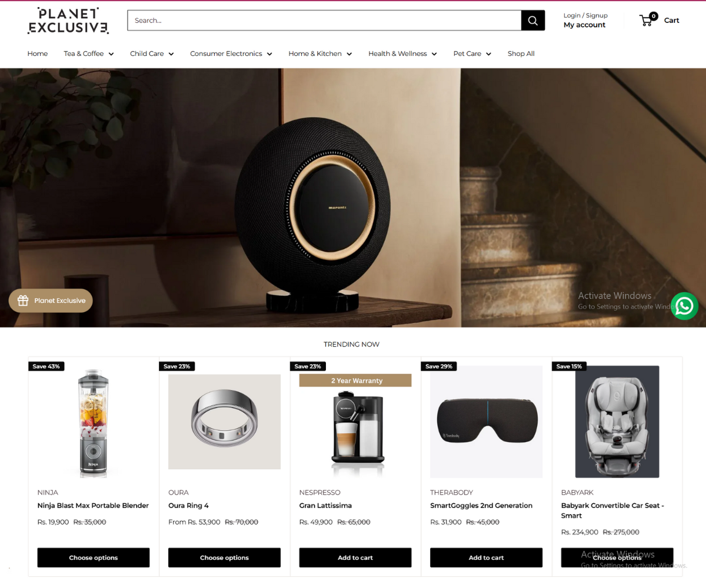Add SmartGoggles 2nd Generation to cart
This screenshot has width=706, height=588.
click(487, 557)
